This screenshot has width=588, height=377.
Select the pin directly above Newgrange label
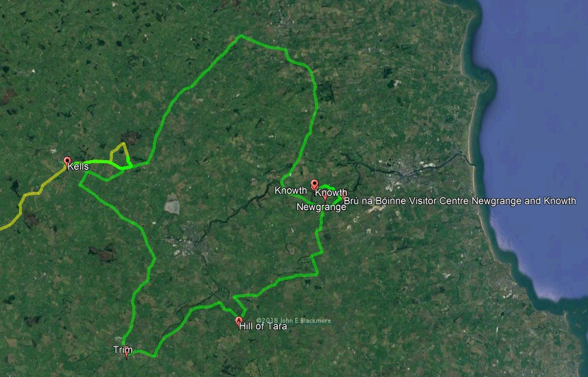tap(325, 198)
